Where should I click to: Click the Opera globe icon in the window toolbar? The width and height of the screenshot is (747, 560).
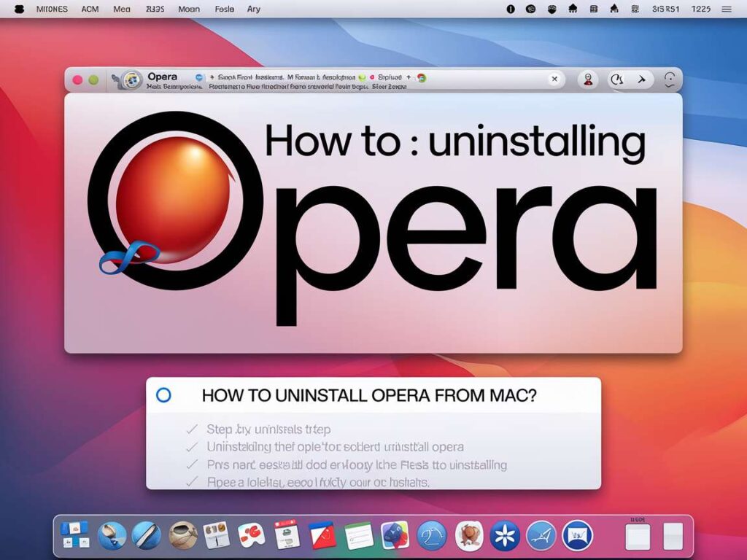coord(131,79)
